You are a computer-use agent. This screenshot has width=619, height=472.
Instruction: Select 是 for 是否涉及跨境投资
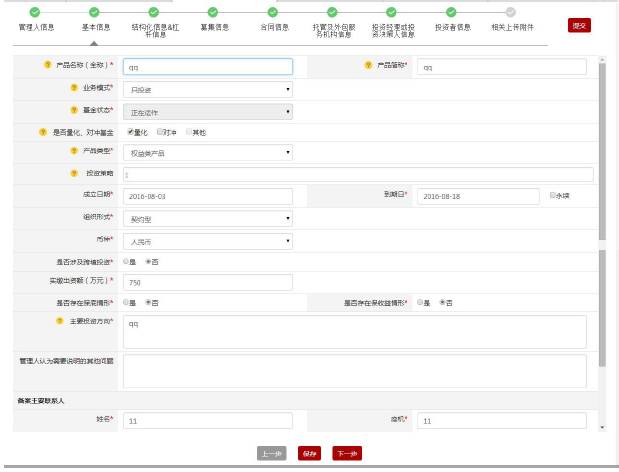point(126,261)
